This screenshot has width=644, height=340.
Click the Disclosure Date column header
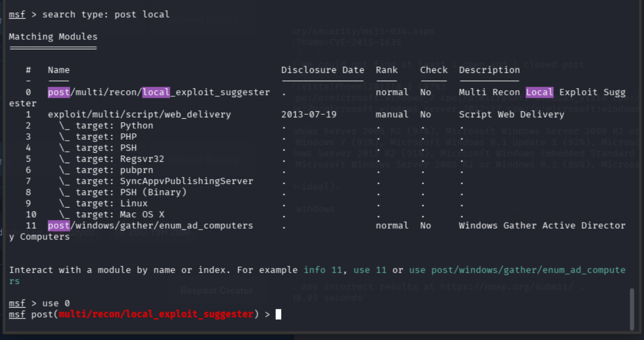(x=322, y=70)
